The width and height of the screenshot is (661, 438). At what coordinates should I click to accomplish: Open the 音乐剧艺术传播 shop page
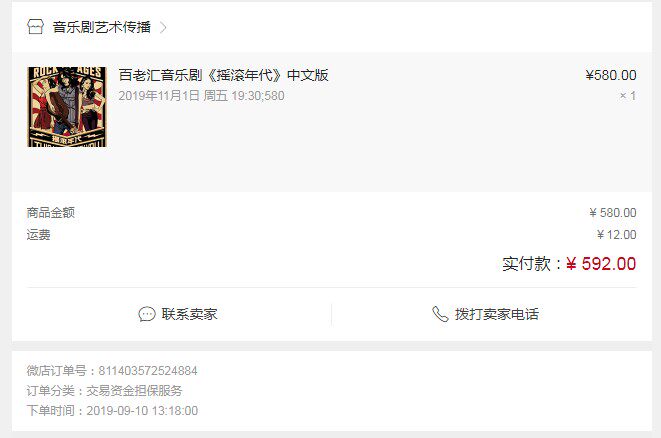click(102, 27)
